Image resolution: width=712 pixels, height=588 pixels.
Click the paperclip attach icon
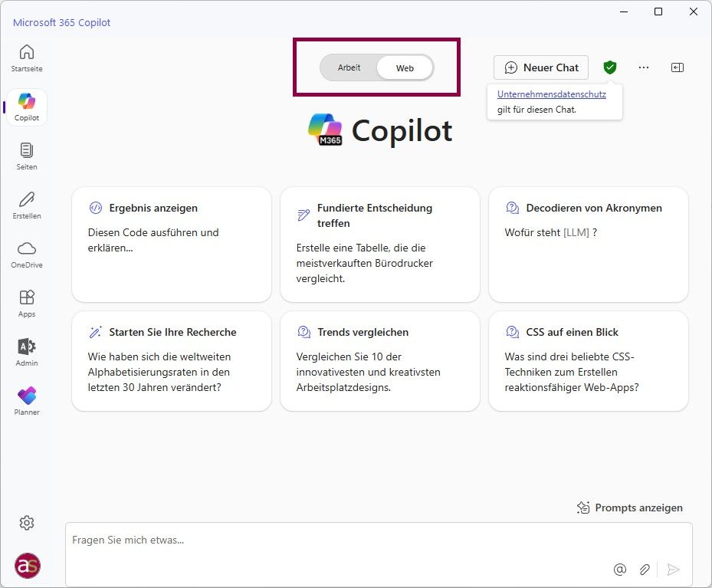645,569
